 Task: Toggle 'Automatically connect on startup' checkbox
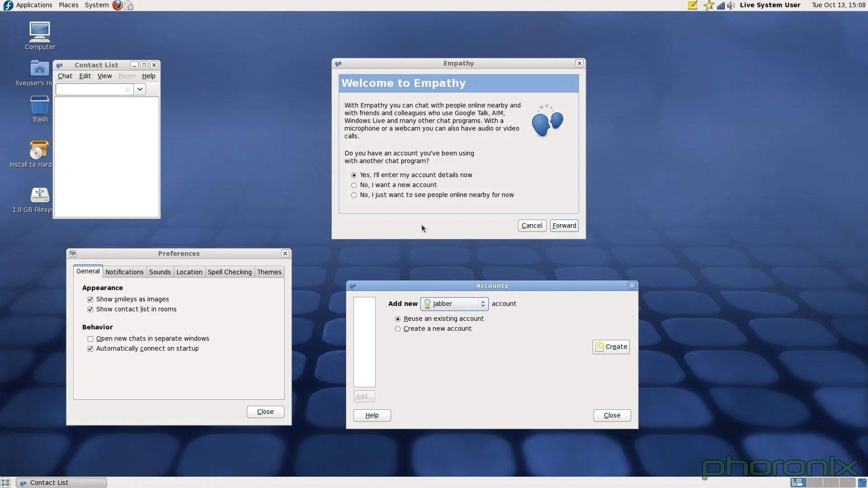click(x=143, y=349)
